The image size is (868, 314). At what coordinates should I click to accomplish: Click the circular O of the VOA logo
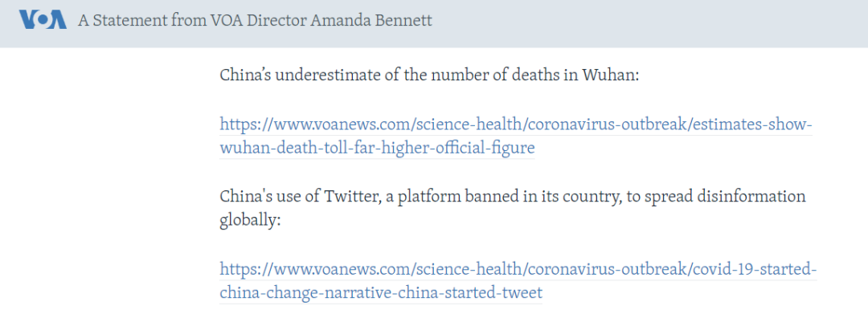[42, 20]
